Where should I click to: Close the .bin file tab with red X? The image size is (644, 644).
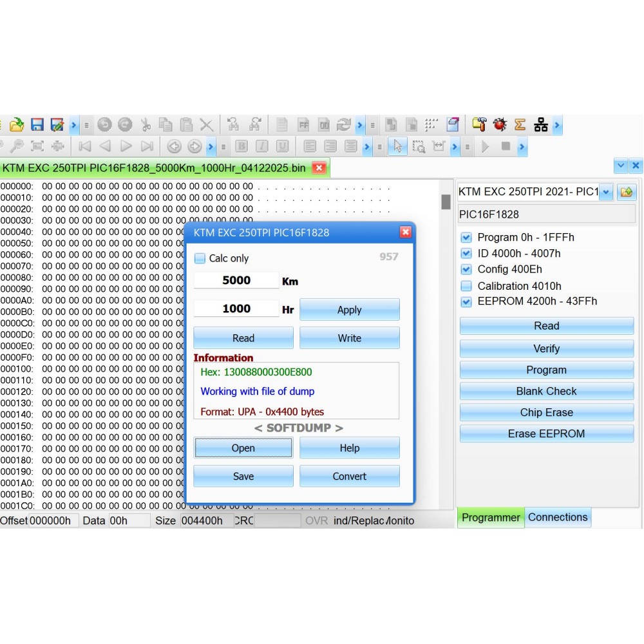pos(319,168)
